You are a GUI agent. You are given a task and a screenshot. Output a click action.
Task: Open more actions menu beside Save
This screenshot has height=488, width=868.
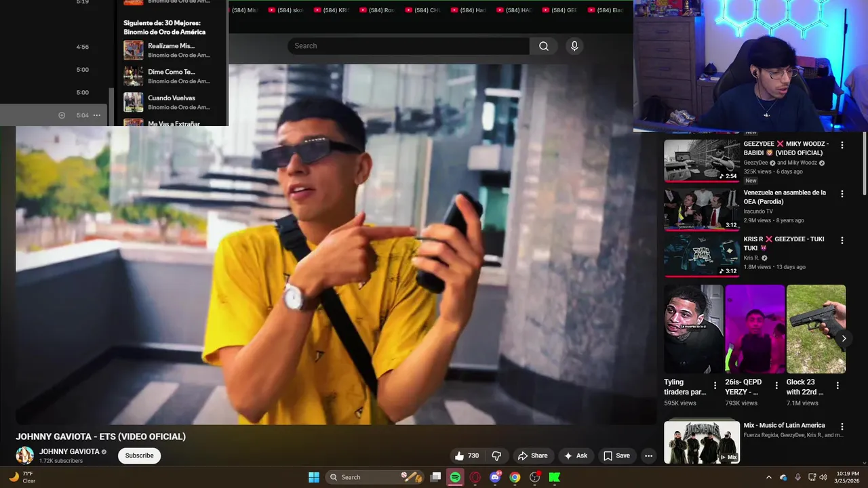(x=648, y=455)
